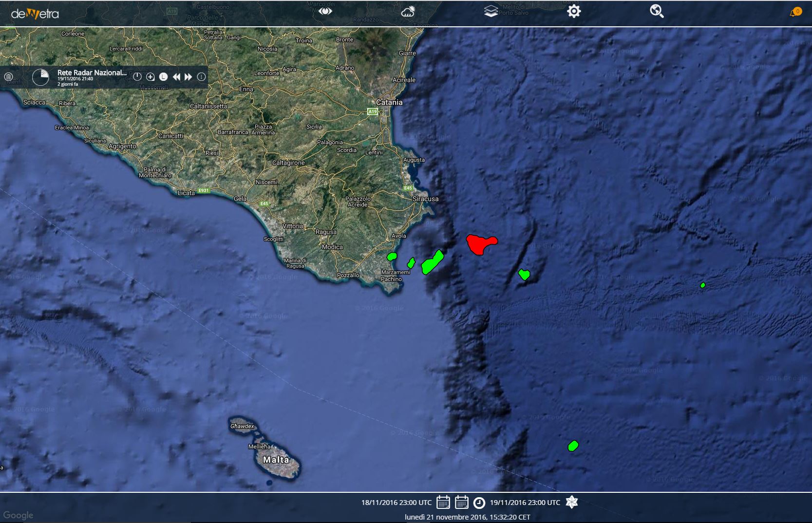
Task: Click end time 19/11/2016 23:00 UTC
Action: pos(525,503)
